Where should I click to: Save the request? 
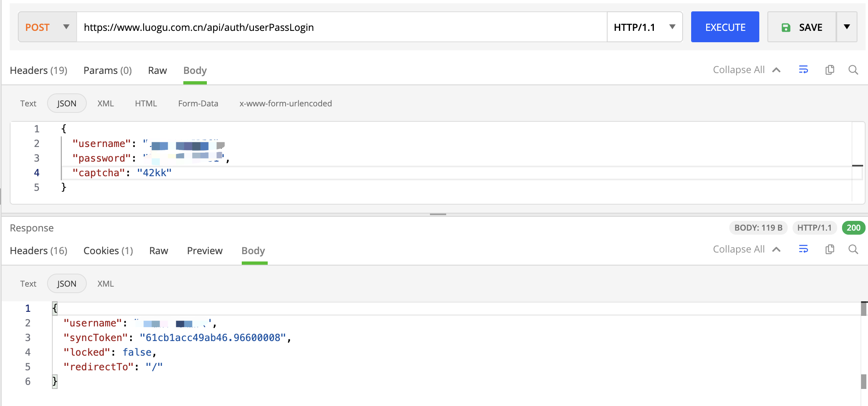click(x=802, y=27)
